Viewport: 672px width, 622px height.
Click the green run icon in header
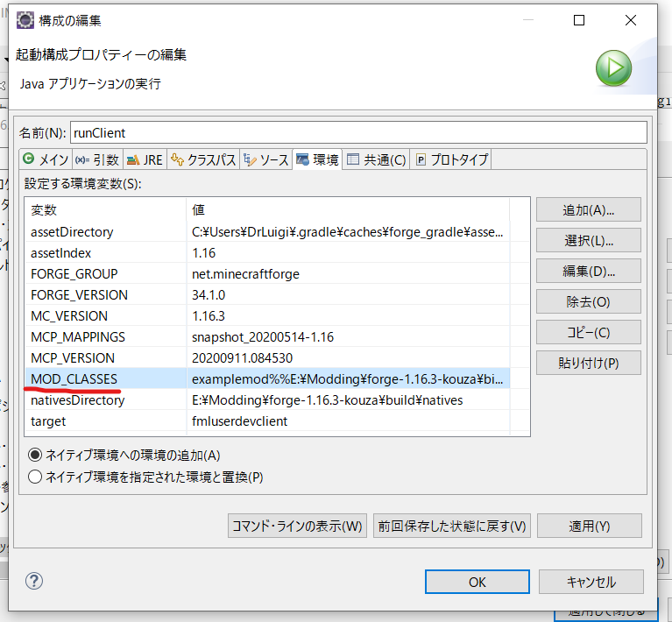(x=613, y=67)
